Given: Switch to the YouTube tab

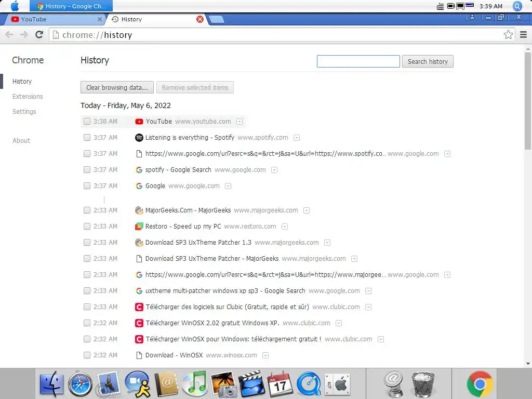Looking at the screenshot, I should [x=54, y=19].
